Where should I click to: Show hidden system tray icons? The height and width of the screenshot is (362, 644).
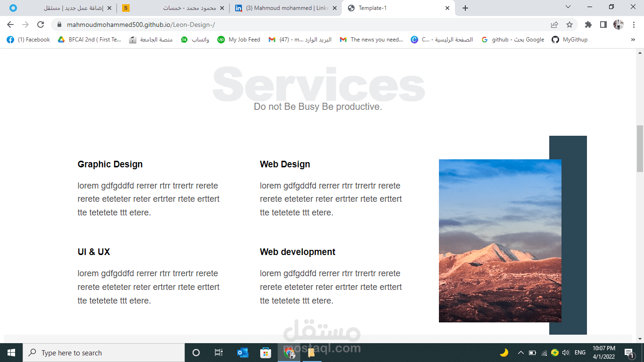click(521, 353)
